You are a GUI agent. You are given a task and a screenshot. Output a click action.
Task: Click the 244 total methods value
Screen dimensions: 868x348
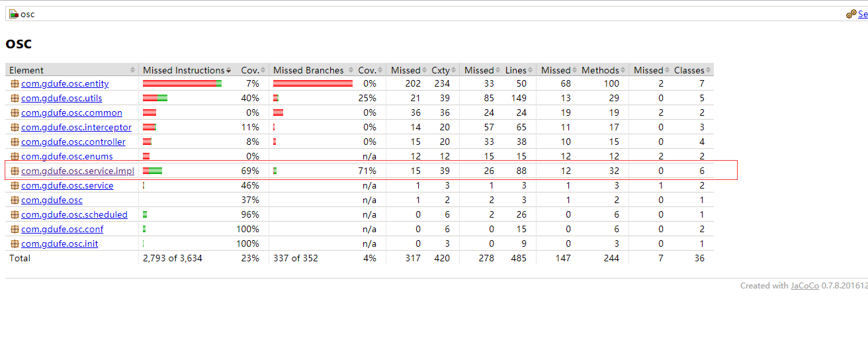pyautogui.click(x=611, y=259)
